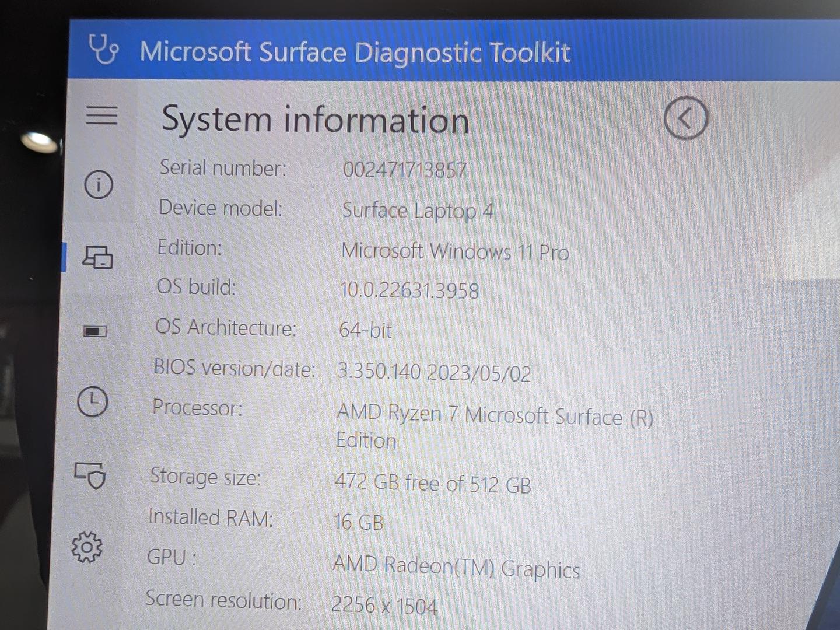Click the AMD Ryzen 7 processor value

[495, 427]
